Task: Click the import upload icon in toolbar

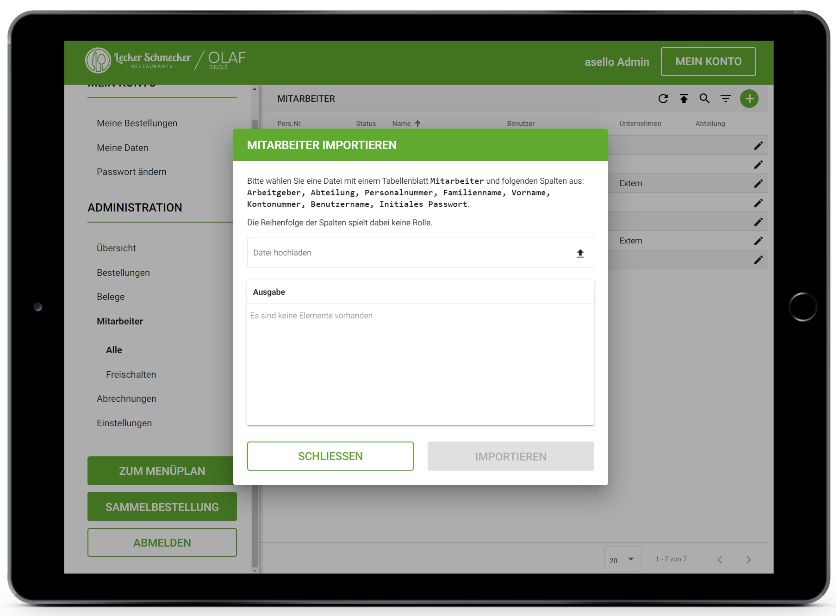Action: click(x=684, y=99)
